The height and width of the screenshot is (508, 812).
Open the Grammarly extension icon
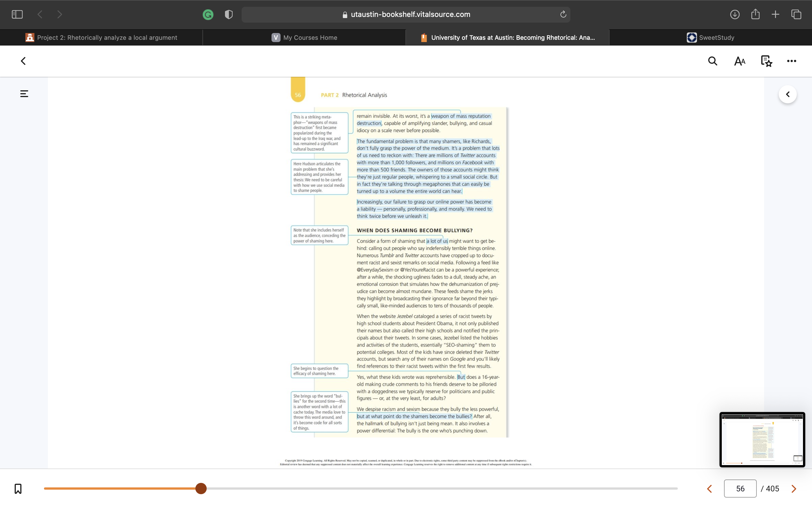pos(208,14)
